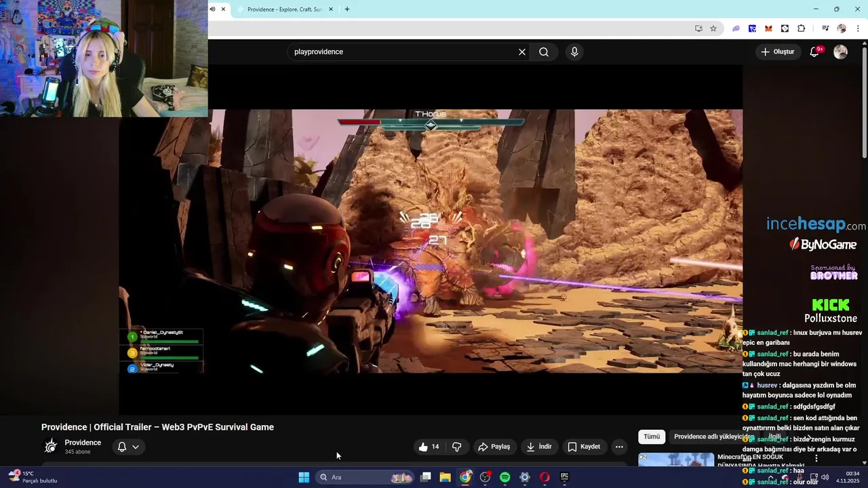Select the Tümü filter chip
This screenshot has height=488, width=868.
tap(652, 437)
